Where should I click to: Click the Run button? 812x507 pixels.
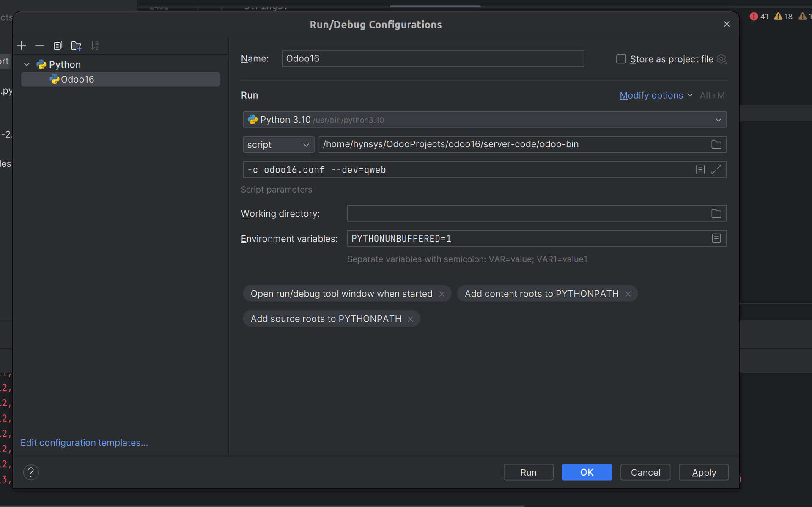click(528, 472)
